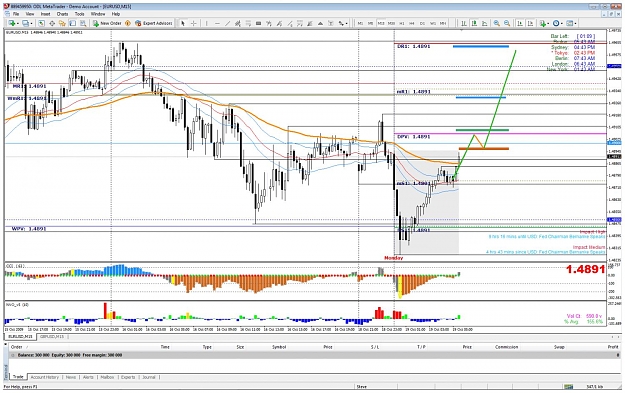Switch to H1 timeframe
625x393 pixels.
click(x=401, y=24)
